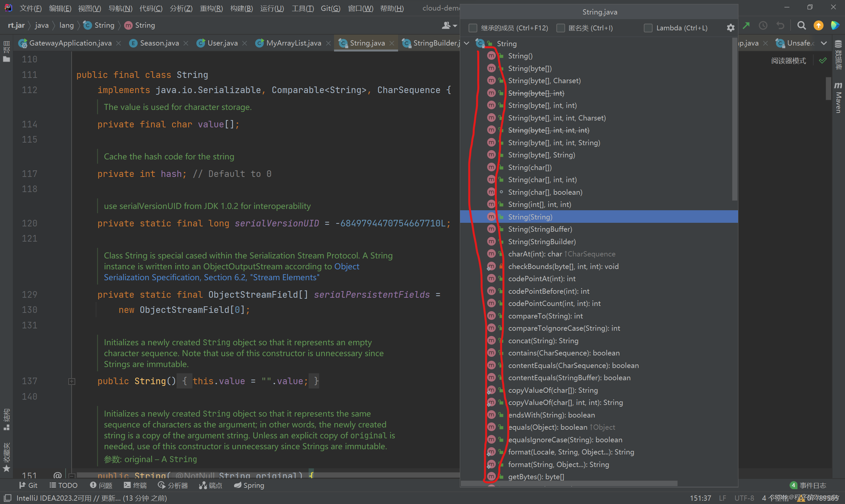Open the File menu
This screenshot has height=504, width=845.
tap(31, 8)
